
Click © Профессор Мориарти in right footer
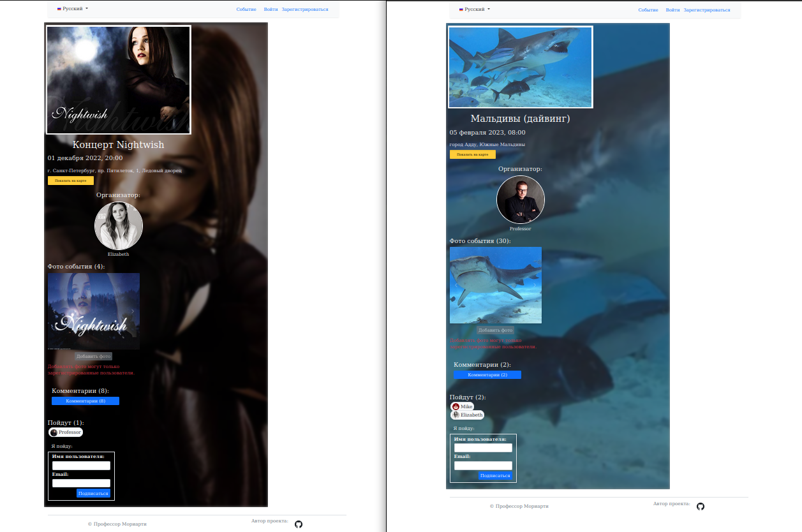coord(519,506)
